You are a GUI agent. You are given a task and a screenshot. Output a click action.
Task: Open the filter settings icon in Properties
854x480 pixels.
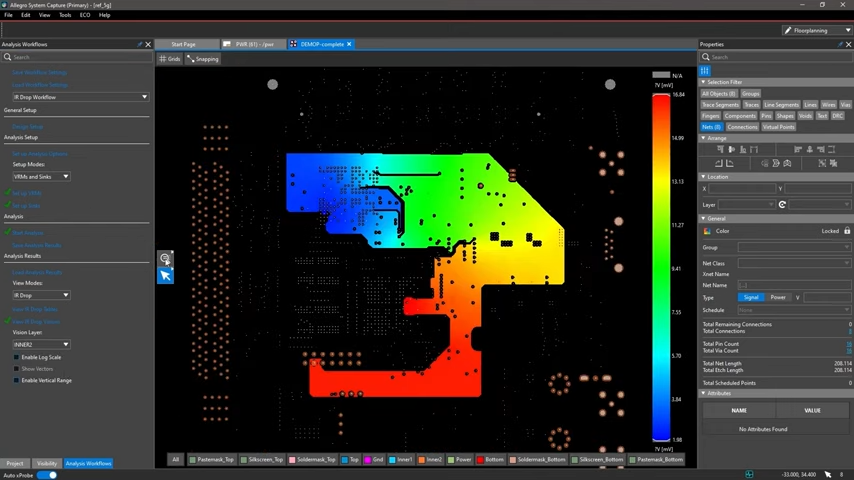[x=705, y=71]
